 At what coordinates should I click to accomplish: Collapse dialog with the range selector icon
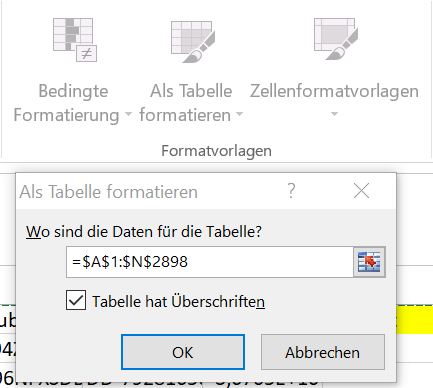pos(369,262)
